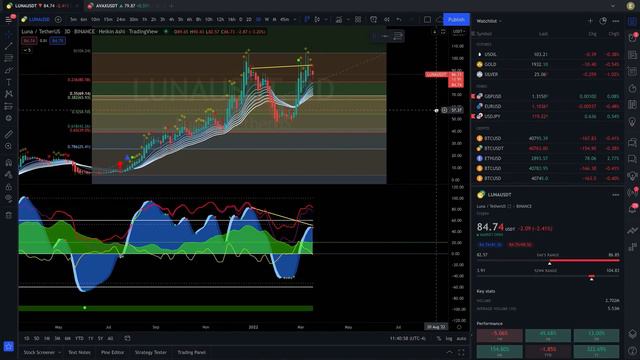
Task: Collapse the bottom panel with chevron
Action: point(449,352)
